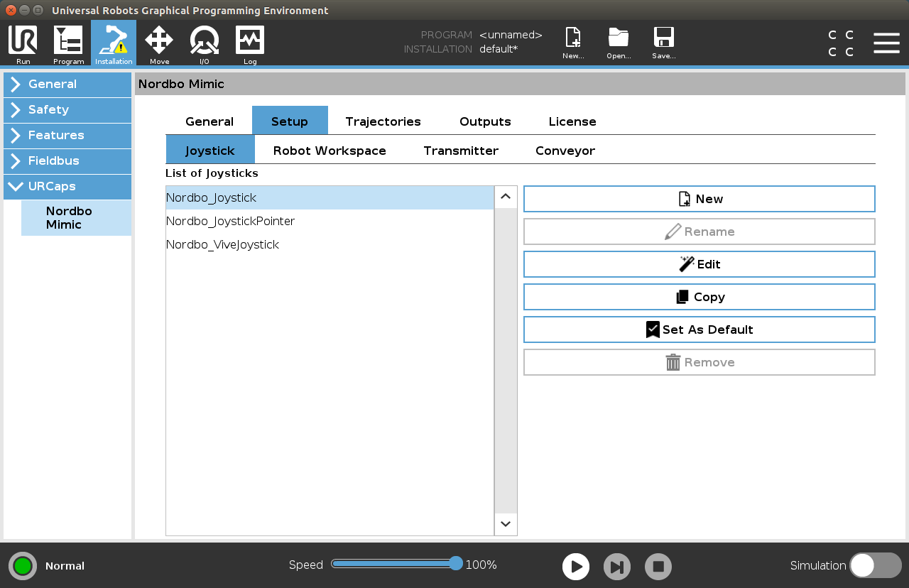Click the Edit joystick button
This screenshot has width=909, height=588.
click(x=700, y=264)
